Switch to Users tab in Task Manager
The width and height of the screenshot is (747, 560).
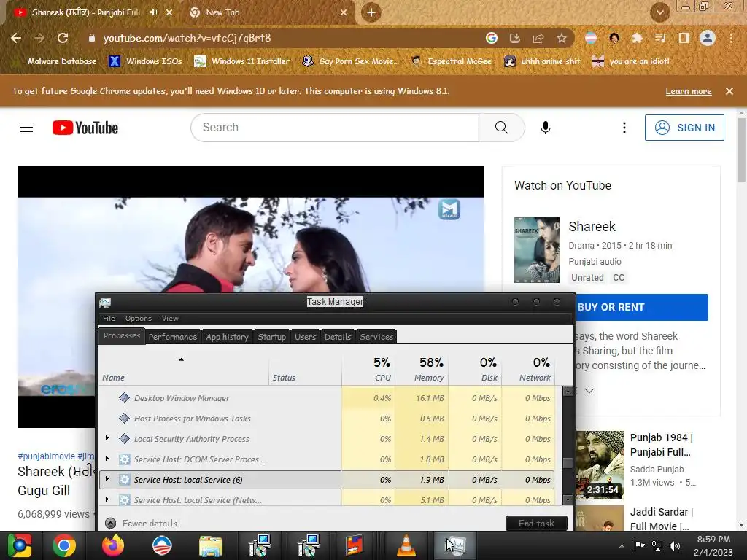pyautogui.click(x=306, y=337)
